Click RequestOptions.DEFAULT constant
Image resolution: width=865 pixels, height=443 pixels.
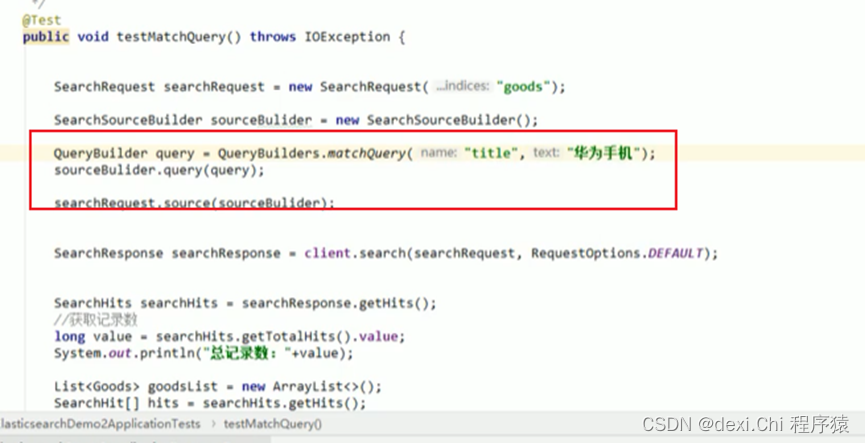(617, 254)
